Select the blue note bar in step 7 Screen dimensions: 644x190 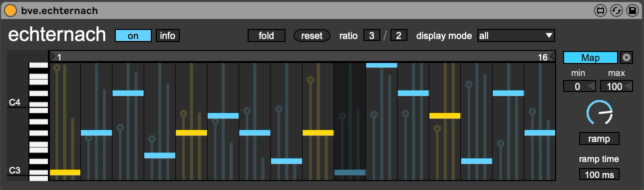tap(255, 132)
